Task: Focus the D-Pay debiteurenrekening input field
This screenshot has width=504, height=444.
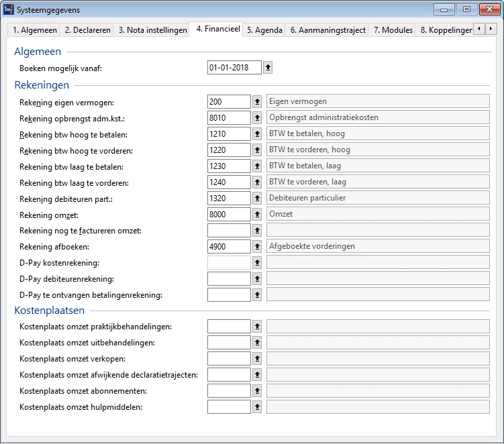Action: (229, 278)
